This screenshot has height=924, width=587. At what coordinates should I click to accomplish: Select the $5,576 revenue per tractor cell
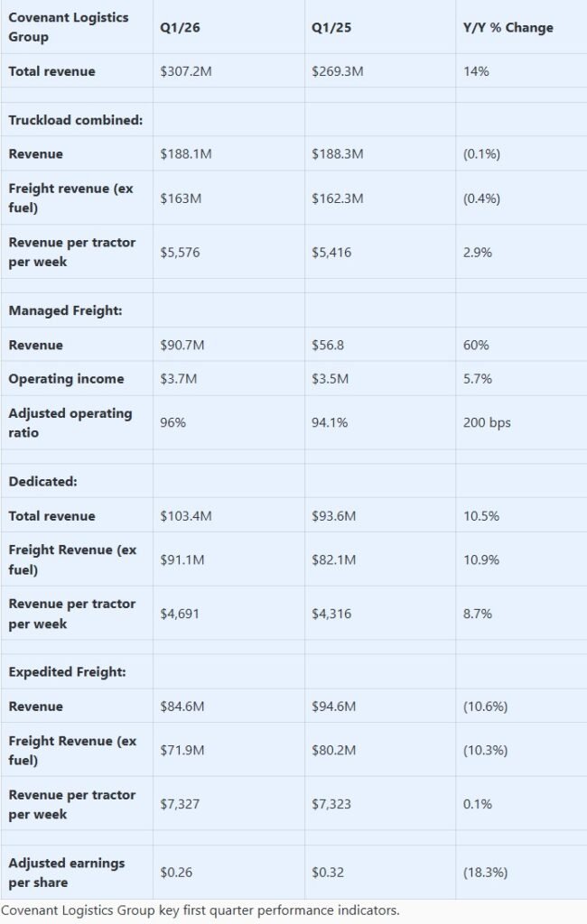[180, 253]
